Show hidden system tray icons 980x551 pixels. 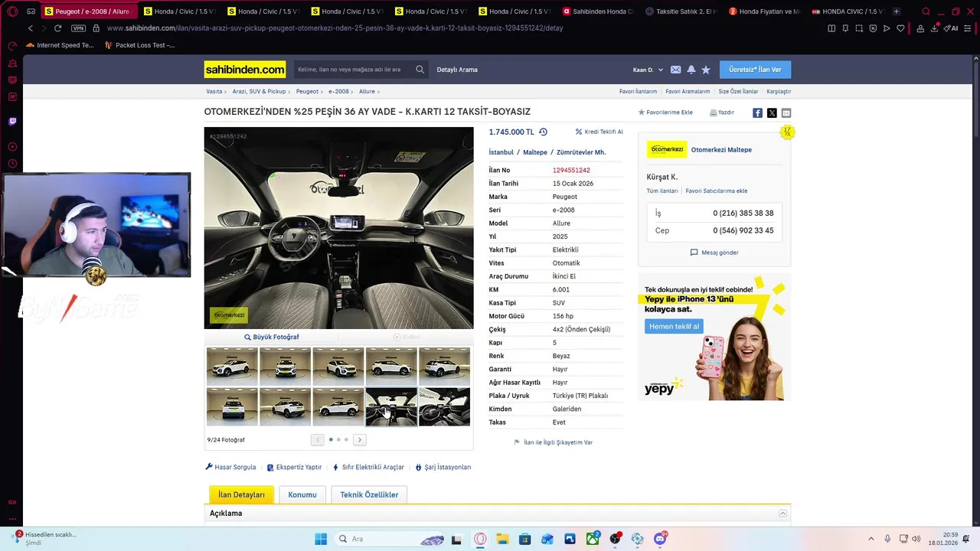click(x=871, y=539)
